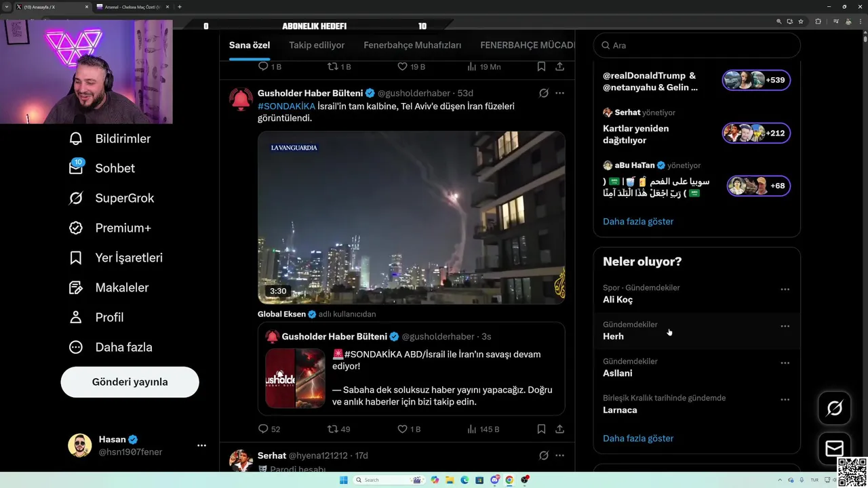Click repost icon on top post showing 1 B
Screen dimensions: 868x488
(332, 66)
